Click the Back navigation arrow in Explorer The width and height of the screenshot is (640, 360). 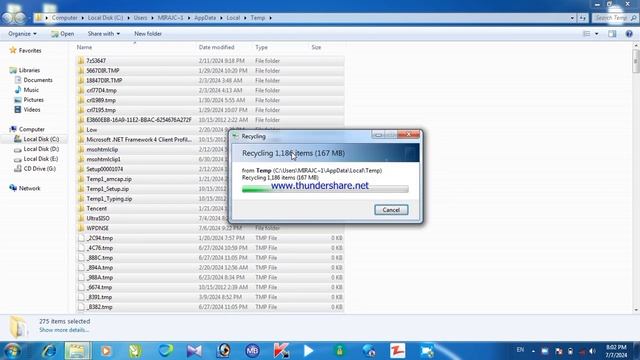(x=8, y=18)
